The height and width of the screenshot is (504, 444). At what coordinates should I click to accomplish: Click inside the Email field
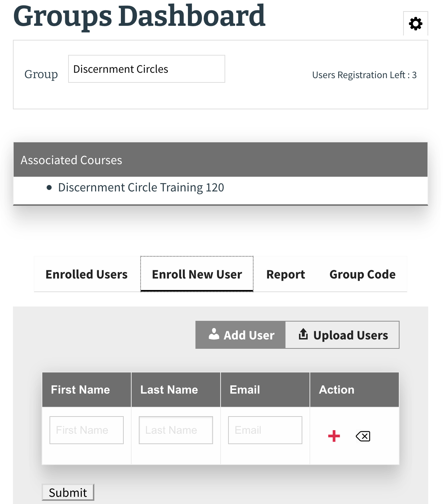point(265,430)
